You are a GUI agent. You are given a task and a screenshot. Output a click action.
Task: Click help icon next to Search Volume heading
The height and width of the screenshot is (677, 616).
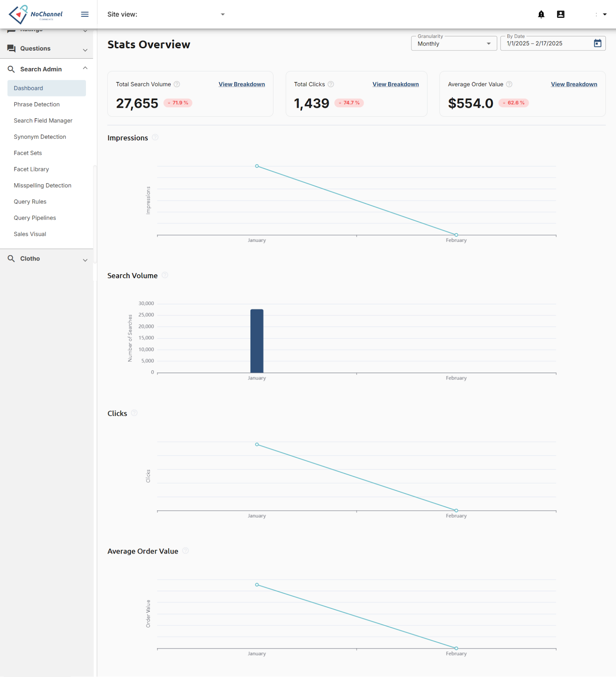[x=165, y=275]
